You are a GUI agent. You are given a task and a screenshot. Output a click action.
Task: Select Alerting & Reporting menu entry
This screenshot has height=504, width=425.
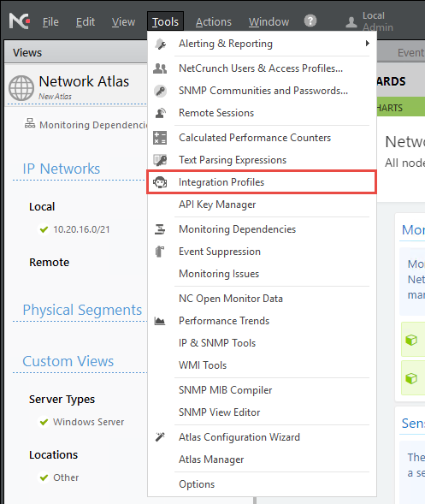click(262, 44)
